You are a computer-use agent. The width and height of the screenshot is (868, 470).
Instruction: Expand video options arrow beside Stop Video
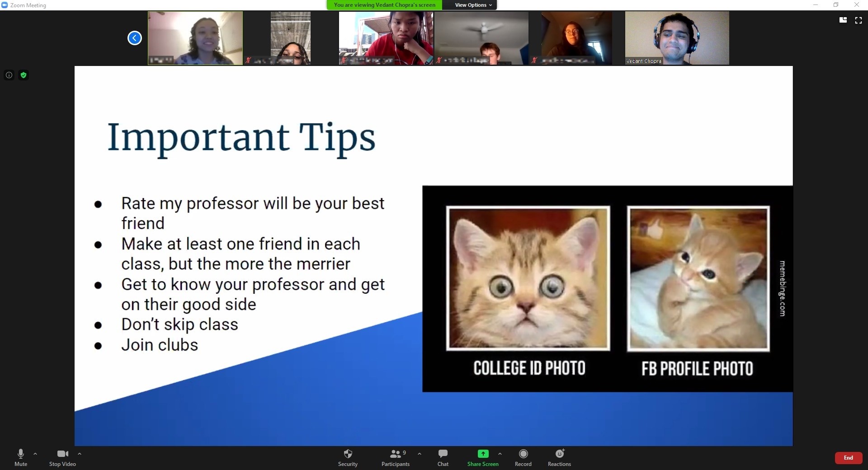click(80, 454)
